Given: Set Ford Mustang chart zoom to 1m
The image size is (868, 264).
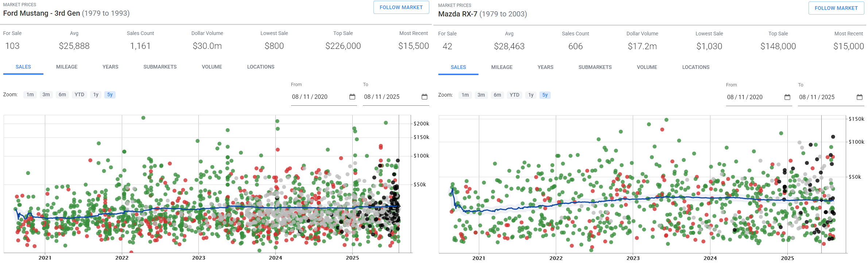Looking at the screenshot, I should (30, 95).
